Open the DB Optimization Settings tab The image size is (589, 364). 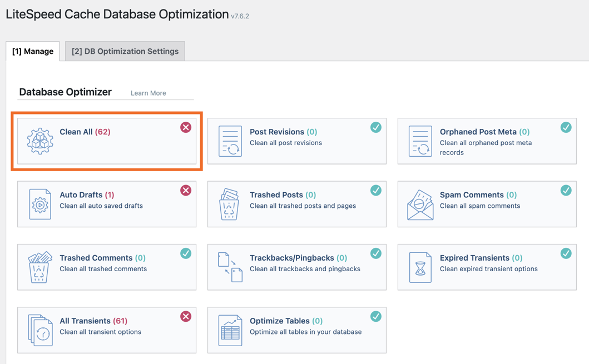point(125,51)
